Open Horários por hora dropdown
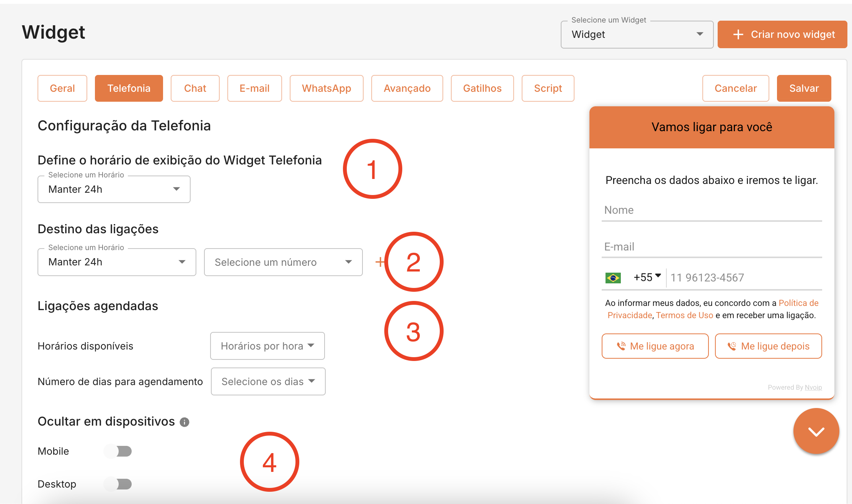Image resolution: width=852 pixels, height=504 pixels. pos(267,346)
